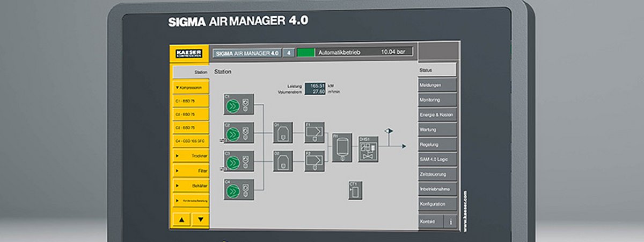Open the Zeitsteuerung menu
644x242 pixels.
pos(437,174)
